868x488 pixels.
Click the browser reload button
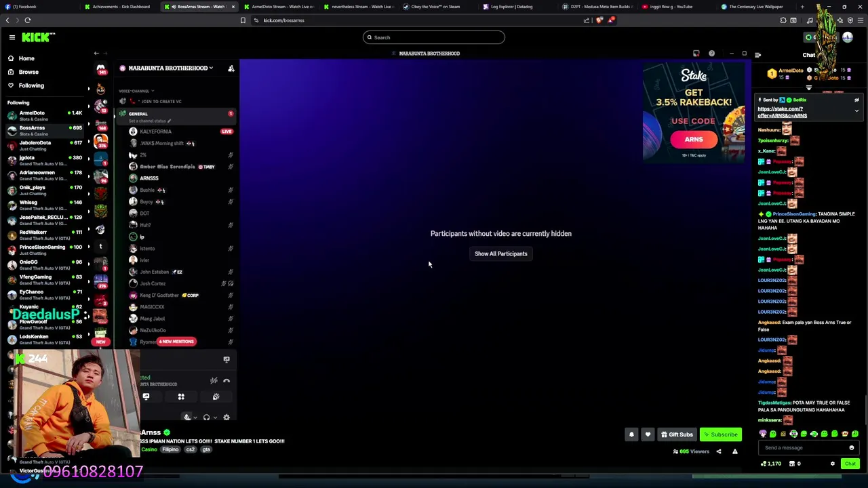coord(28,20)
